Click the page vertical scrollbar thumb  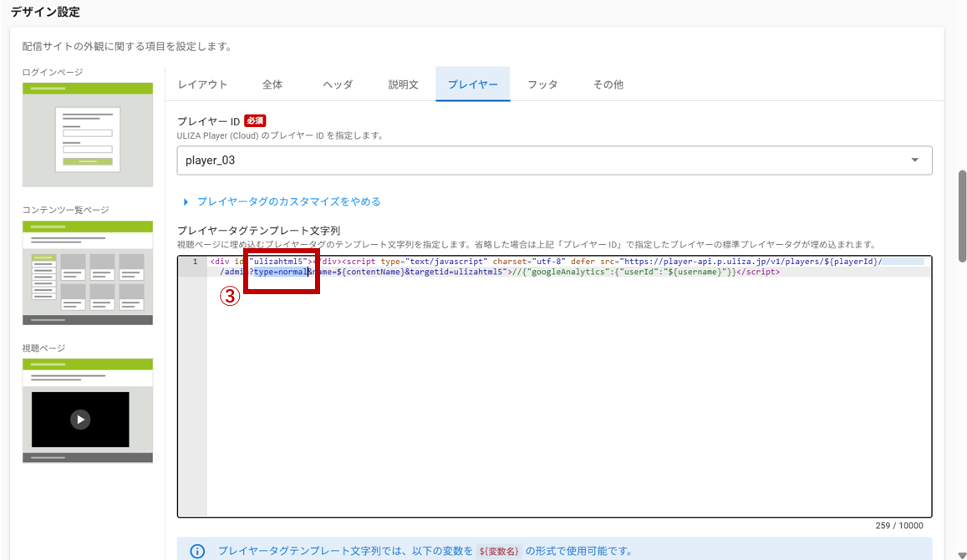point(962,216)
